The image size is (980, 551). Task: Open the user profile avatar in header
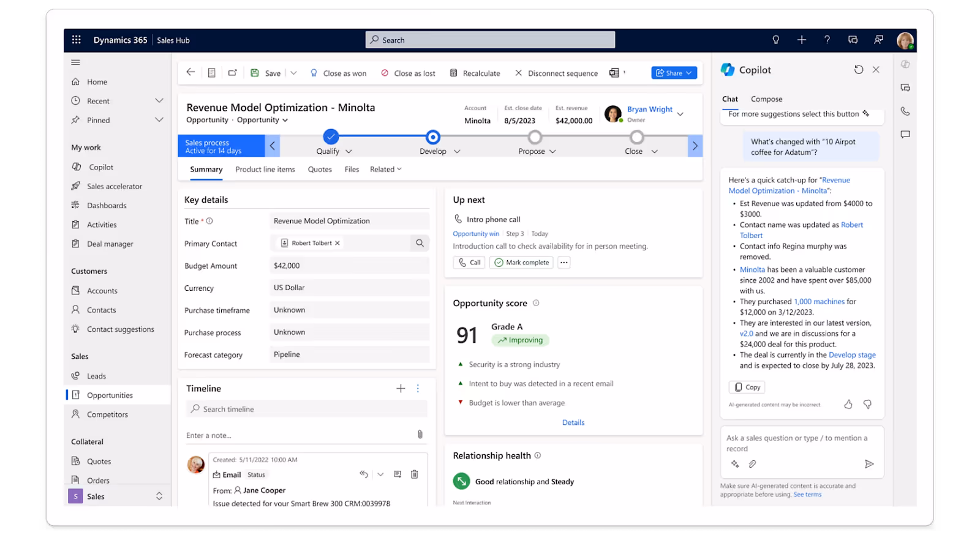click(905, 40)
